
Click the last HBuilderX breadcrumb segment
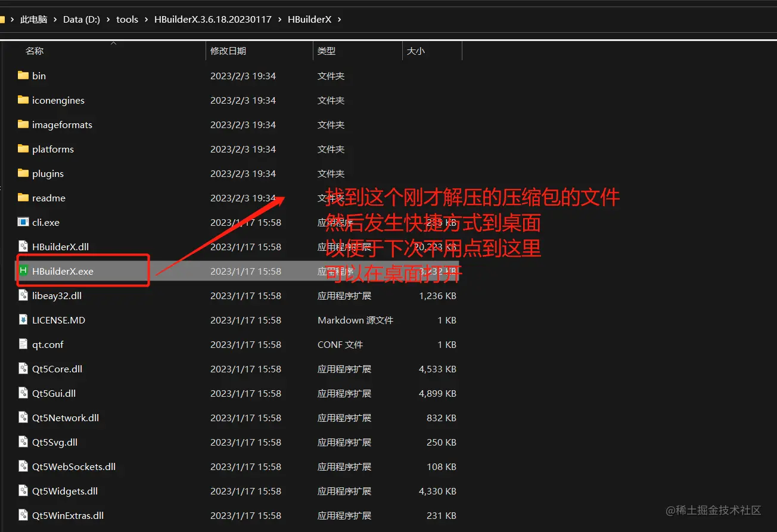309,20
